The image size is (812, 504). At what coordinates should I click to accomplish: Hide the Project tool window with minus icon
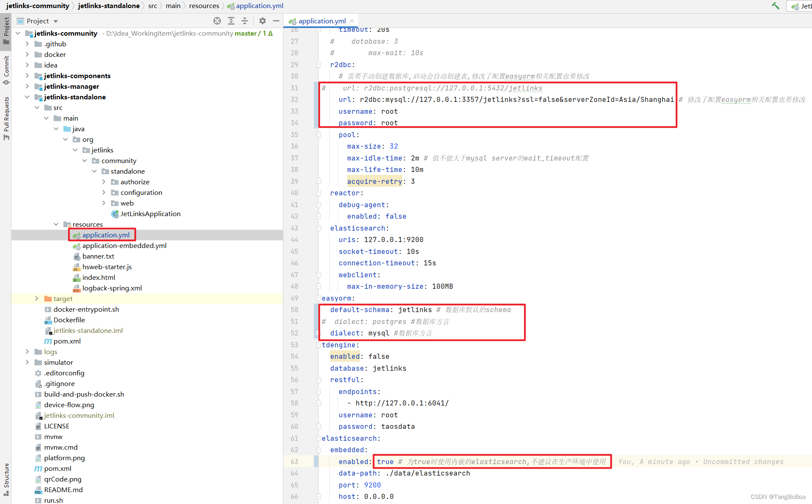point(276,21)
